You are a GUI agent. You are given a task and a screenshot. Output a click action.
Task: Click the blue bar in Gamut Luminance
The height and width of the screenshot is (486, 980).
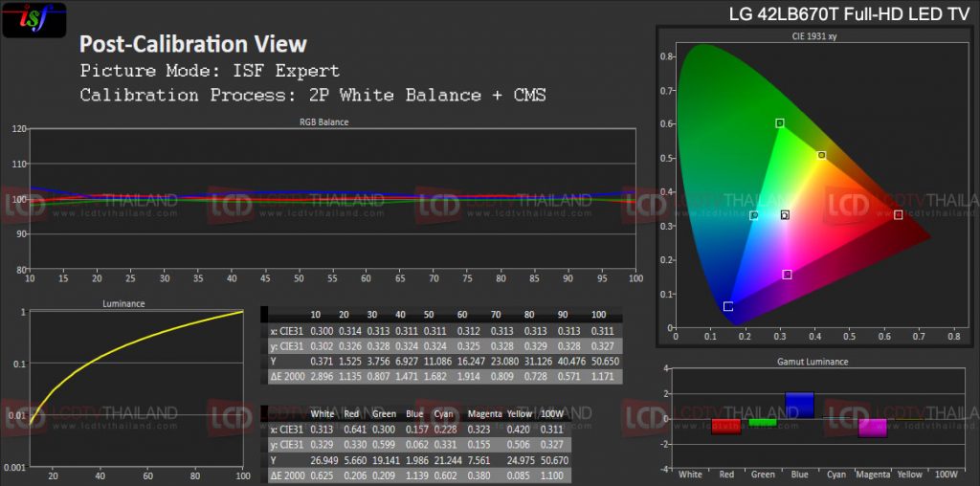tap(798, 405)
